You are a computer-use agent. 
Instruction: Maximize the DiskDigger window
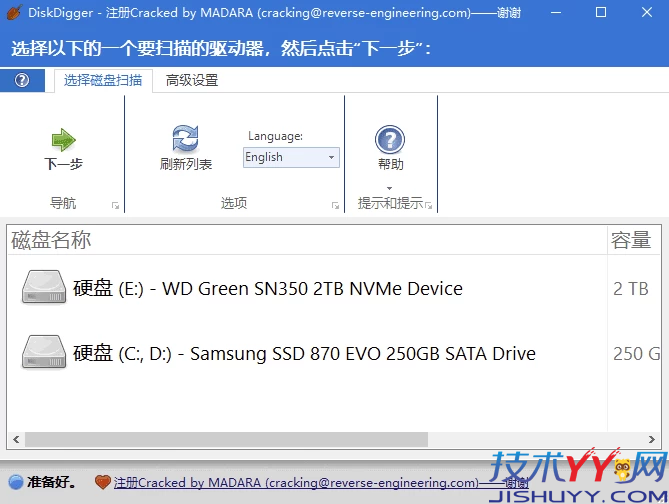tap(601, 12)
